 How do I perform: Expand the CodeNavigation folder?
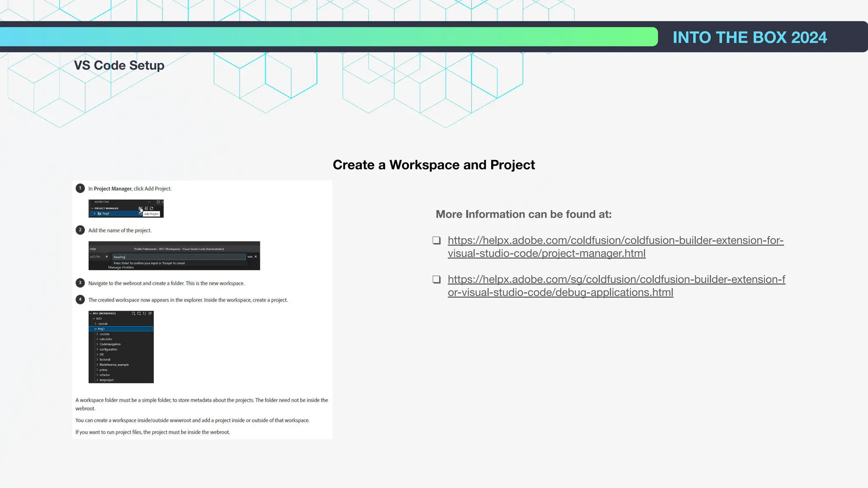coord(97,344)
